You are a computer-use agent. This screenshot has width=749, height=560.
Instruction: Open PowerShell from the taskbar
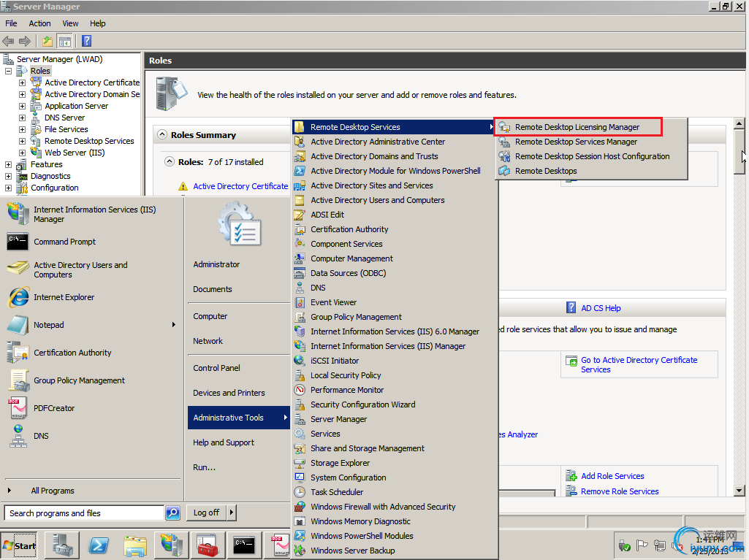pyautogui.click(x=99, y=545)
